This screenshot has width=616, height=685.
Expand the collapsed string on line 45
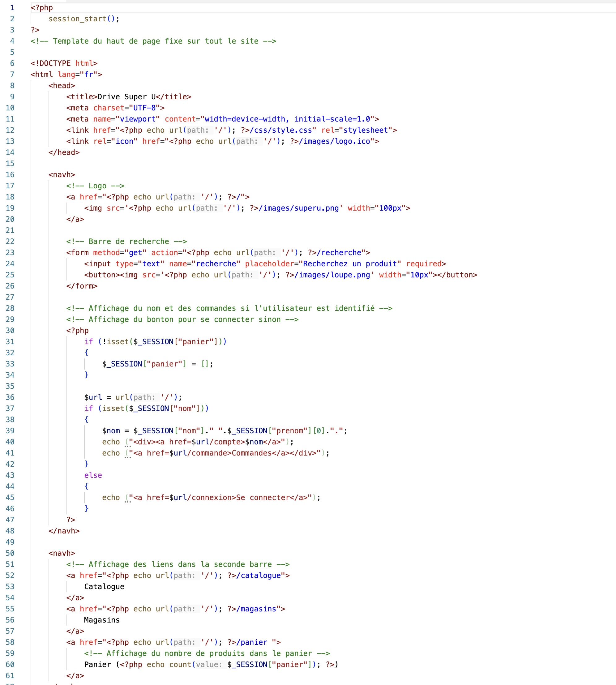pyautogui.click(x=128, y=502)
